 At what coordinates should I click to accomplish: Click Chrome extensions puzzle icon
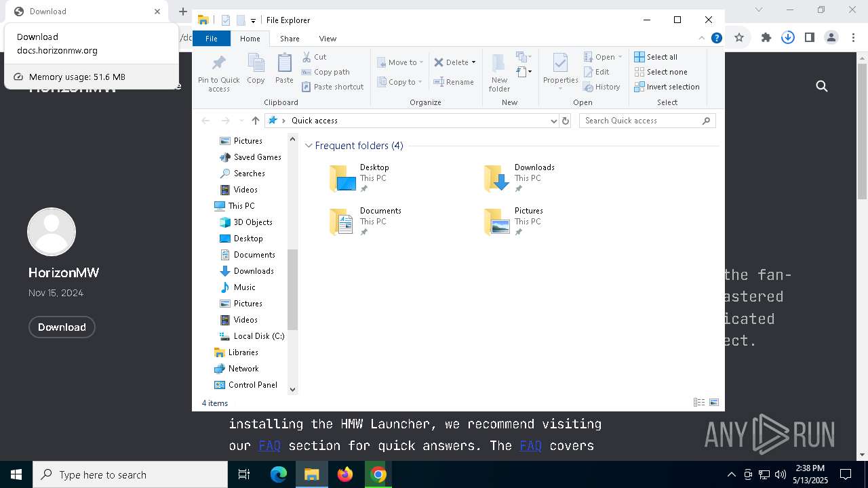[766, 38]
